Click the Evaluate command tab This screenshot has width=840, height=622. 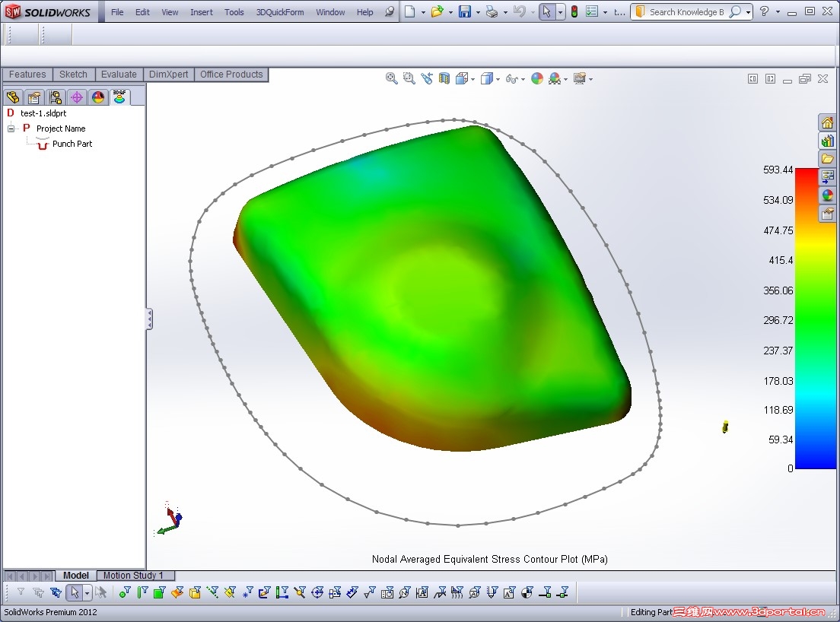pos(119,74)
